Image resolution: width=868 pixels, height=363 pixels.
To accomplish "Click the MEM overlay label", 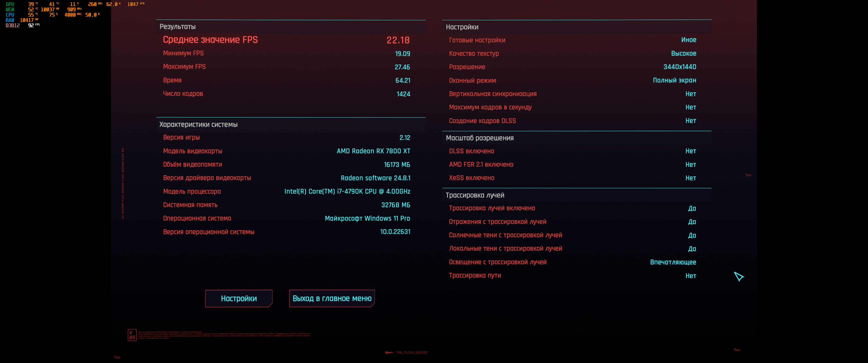I will click(10, 9).
